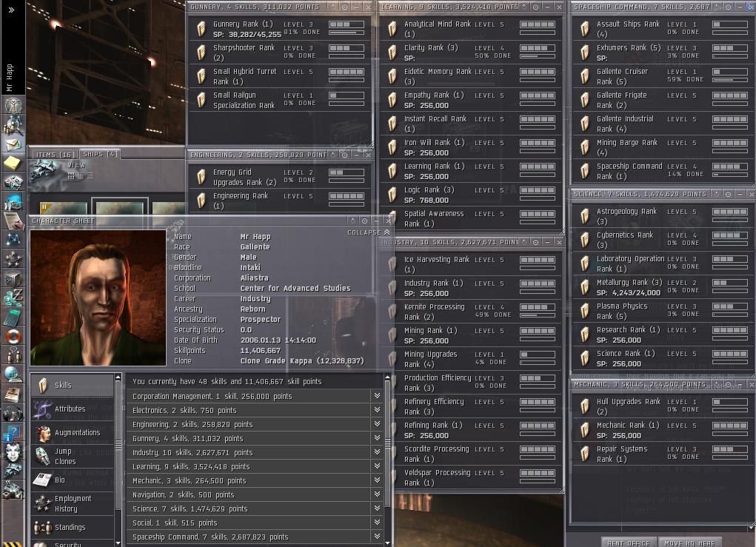756x547 pixels.
Task: Open the contract document-with-pen icon
Action: [x=13, y=221]
